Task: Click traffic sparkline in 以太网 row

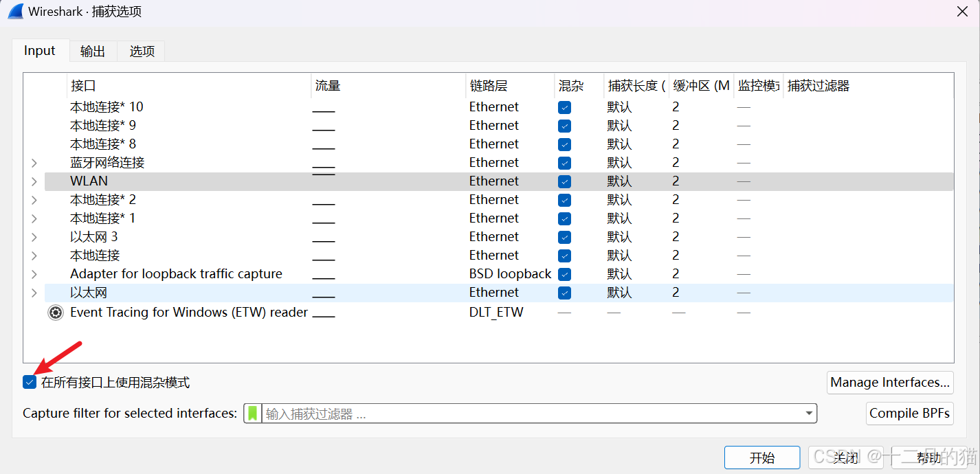Action: pyautogui.click(x=324, y=297)
